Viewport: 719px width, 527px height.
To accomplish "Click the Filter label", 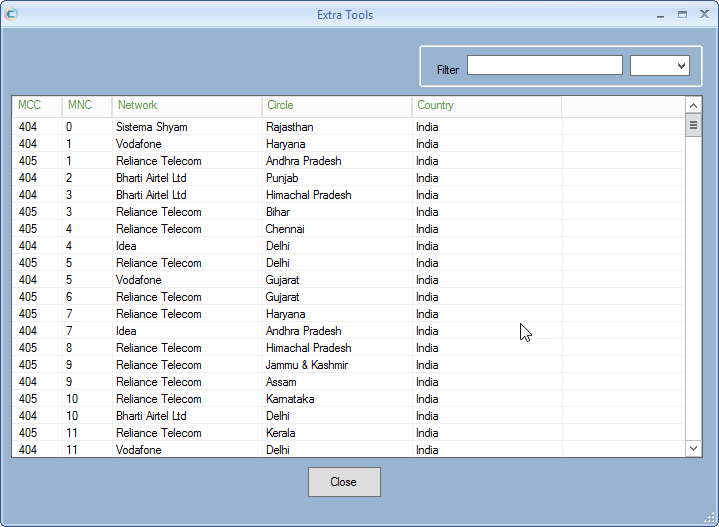I will tap(448, 70).
